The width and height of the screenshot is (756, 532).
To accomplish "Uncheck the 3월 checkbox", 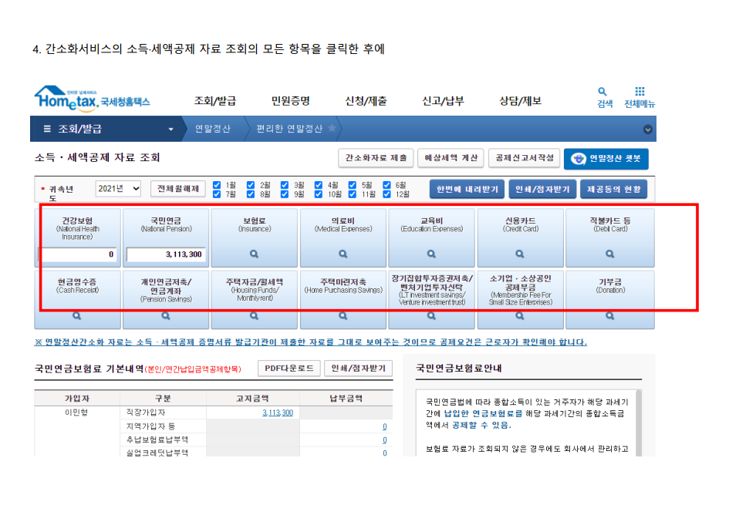I will 285,185.
